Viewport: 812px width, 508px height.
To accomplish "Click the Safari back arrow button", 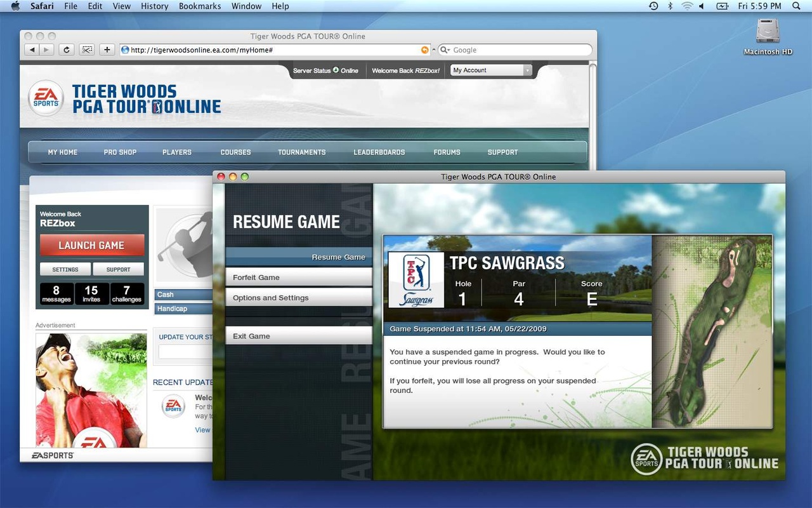I will 31,50.
